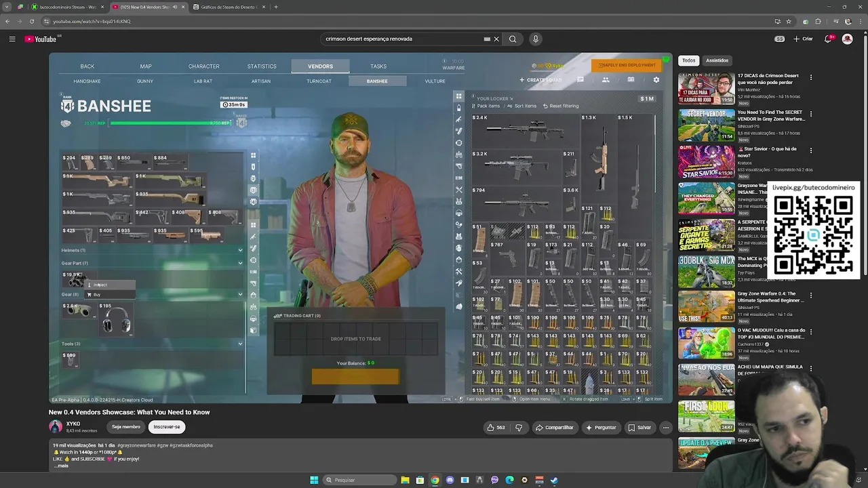Click the locker all-items grid filter

pos(459,96)
